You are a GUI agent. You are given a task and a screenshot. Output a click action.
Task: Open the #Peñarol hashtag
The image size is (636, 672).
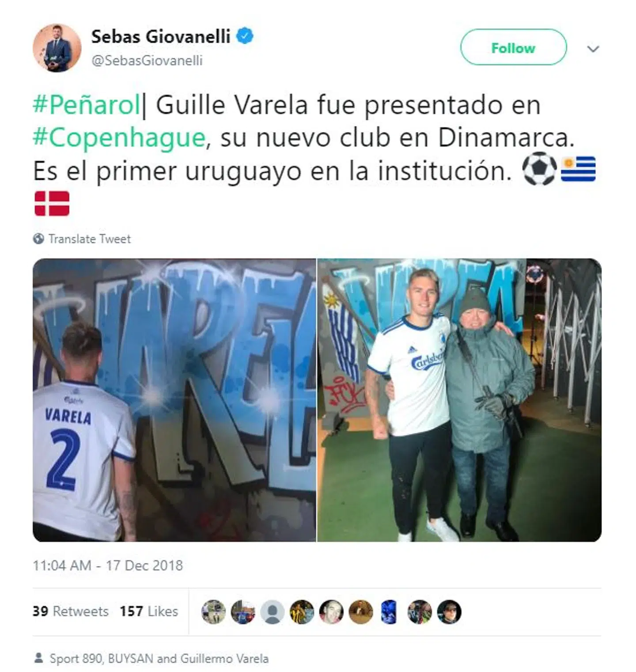[x=87, y=105]
